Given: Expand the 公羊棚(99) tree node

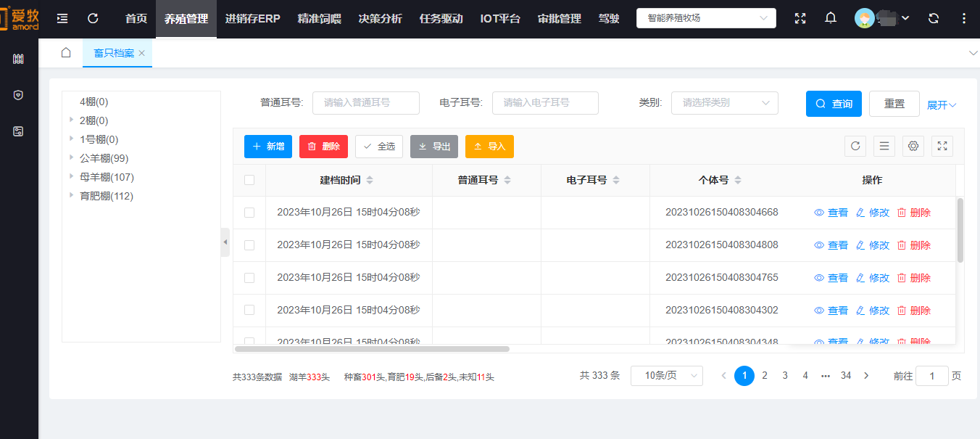Looking at the screenshot, I should (x=71, y=157).
